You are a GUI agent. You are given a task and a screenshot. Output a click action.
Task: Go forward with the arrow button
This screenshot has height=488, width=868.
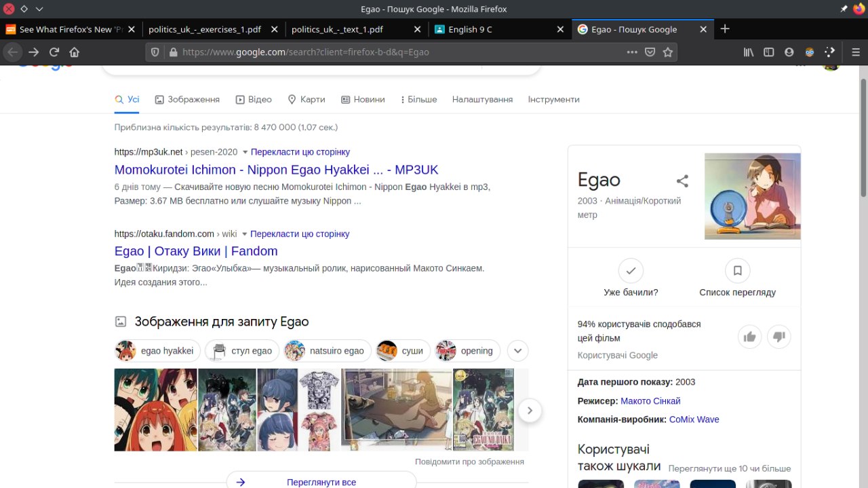pyautogui.click(x=33, y=52)
